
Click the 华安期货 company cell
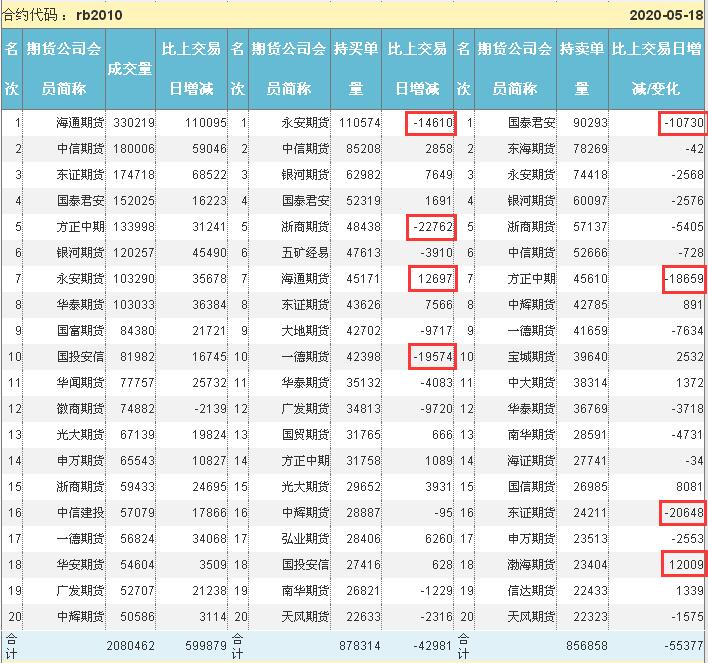click(80, 565)
